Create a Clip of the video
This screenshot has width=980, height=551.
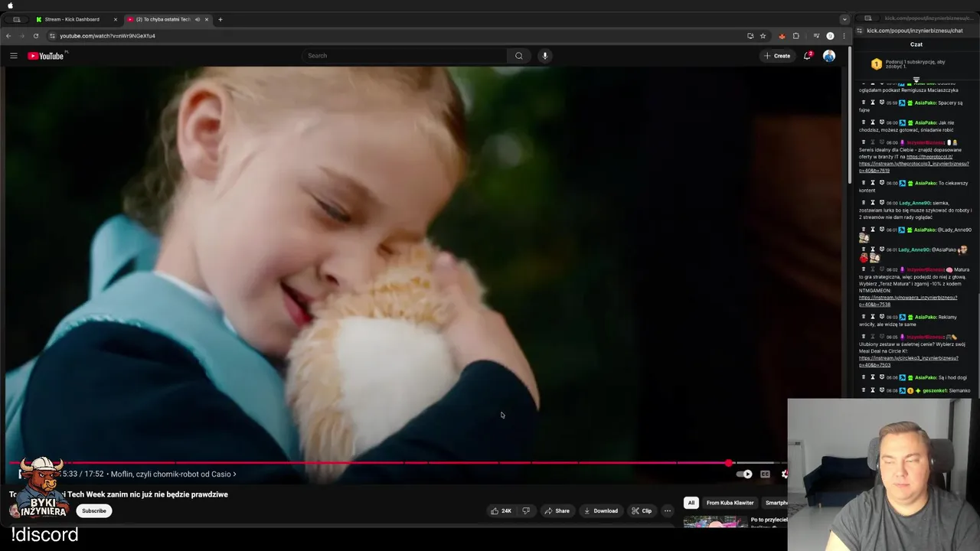click(642, 510)
